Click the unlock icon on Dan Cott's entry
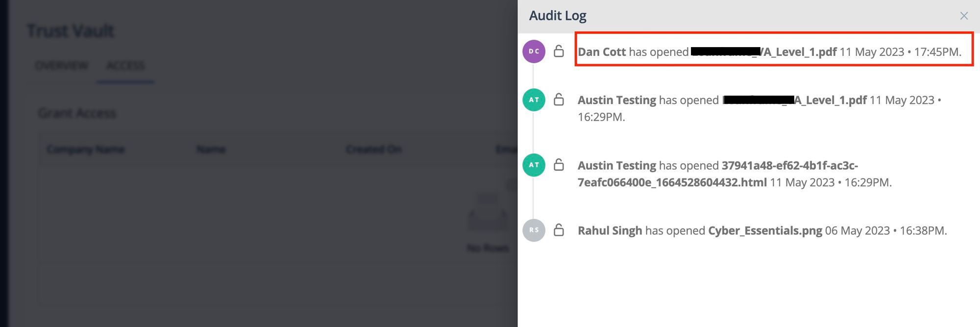 559,50
